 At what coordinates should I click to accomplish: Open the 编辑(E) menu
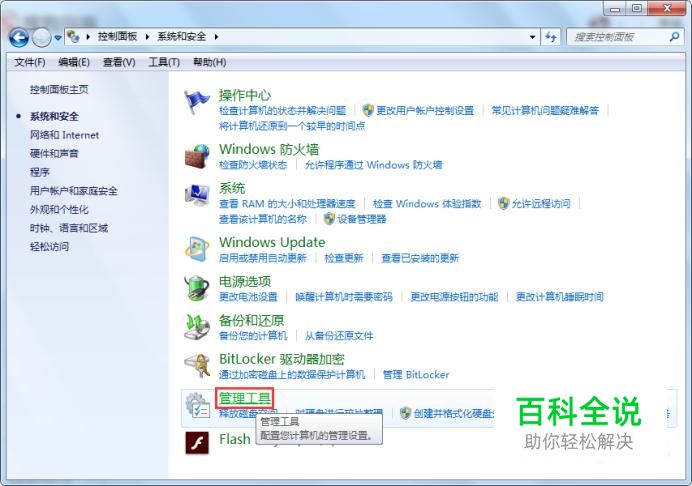[x=74, y=62]
